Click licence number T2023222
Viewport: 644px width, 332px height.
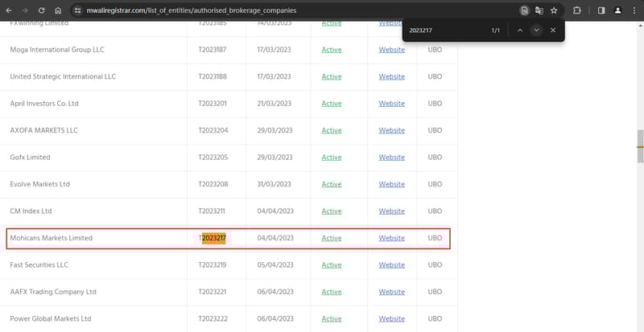coord(213,319)
